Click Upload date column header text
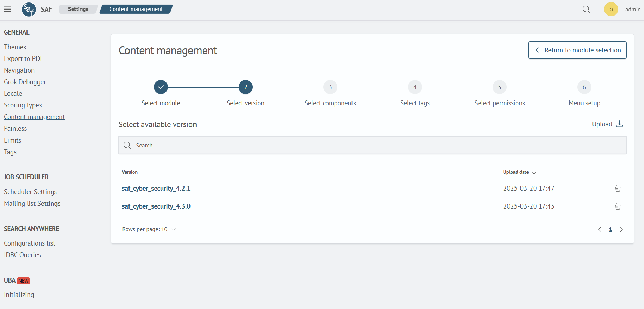This screenshot has width=644, height=309. coord(516,172)
